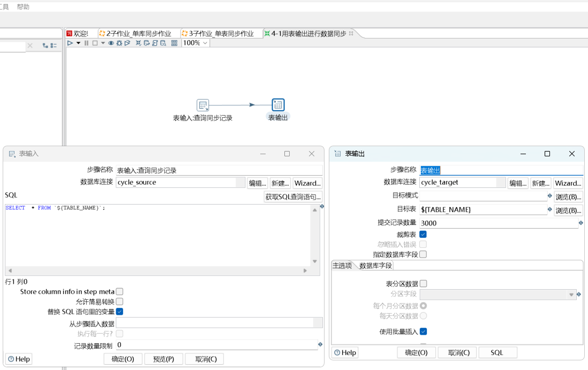
Task: Click the tree expand-all icon in the left panel
Action: click(46, 46)
